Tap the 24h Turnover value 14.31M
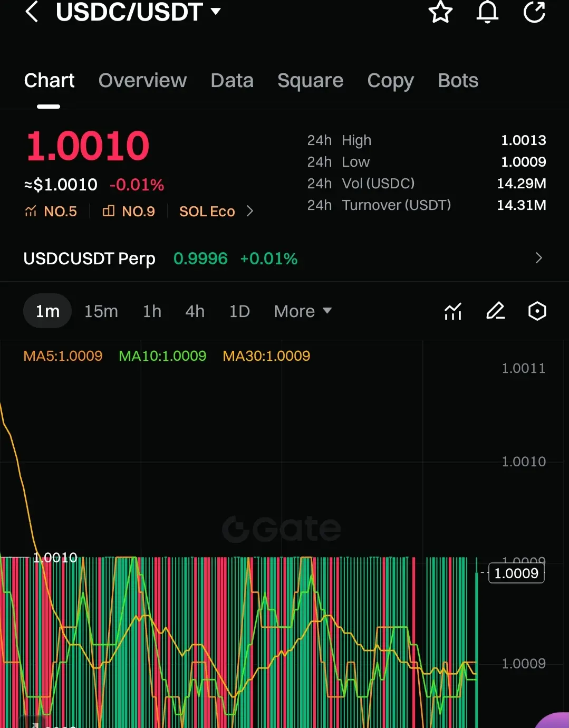Image resolution: width=569 pixels, height=728 pixels. coord(521,205)
